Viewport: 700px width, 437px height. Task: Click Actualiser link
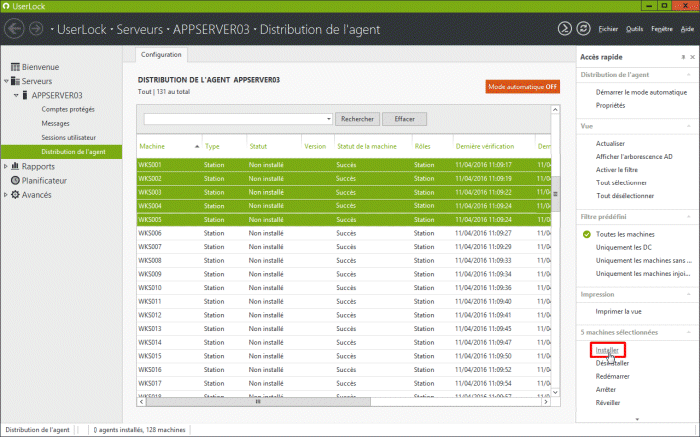610,144
